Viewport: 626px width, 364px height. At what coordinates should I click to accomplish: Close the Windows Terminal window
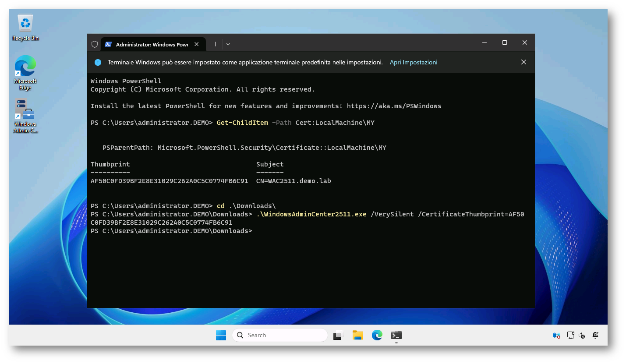pyautogui.click(x=525, y=42)
